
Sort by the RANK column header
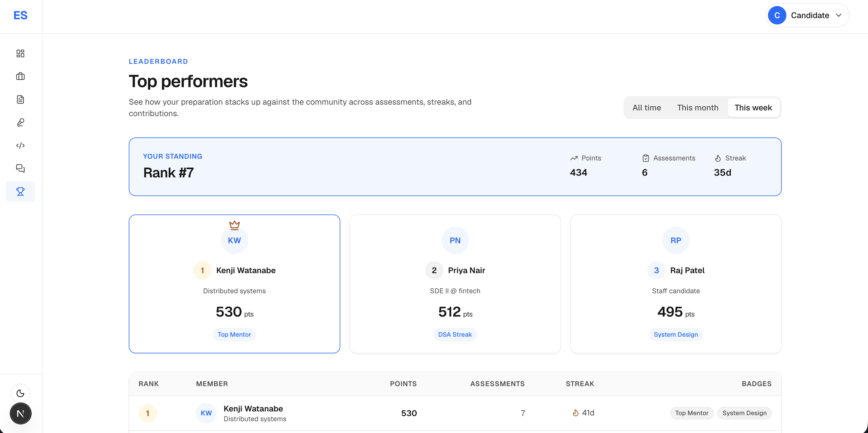coord(149,384)
